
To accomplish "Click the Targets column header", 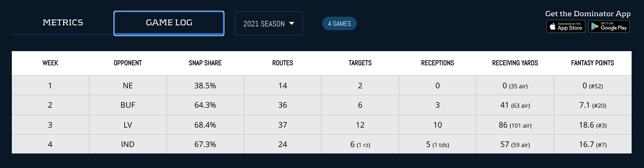I will (x=360, y=63).
